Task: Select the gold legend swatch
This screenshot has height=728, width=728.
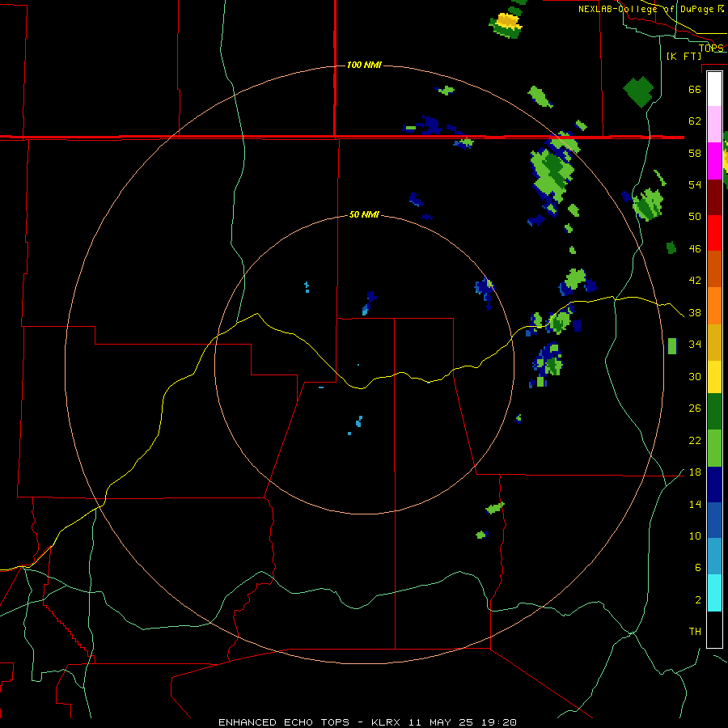Action: tap(714, 342)
